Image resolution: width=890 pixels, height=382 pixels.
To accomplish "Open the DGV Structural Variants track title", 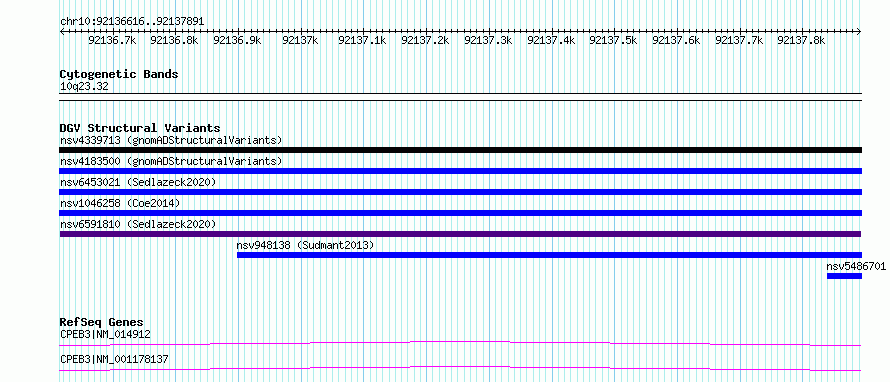I will pyautogui.click(x=140, y=128).
